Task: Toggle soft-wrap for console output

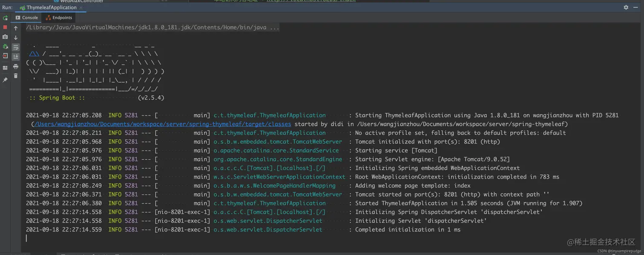Action: tap(16, 47)
